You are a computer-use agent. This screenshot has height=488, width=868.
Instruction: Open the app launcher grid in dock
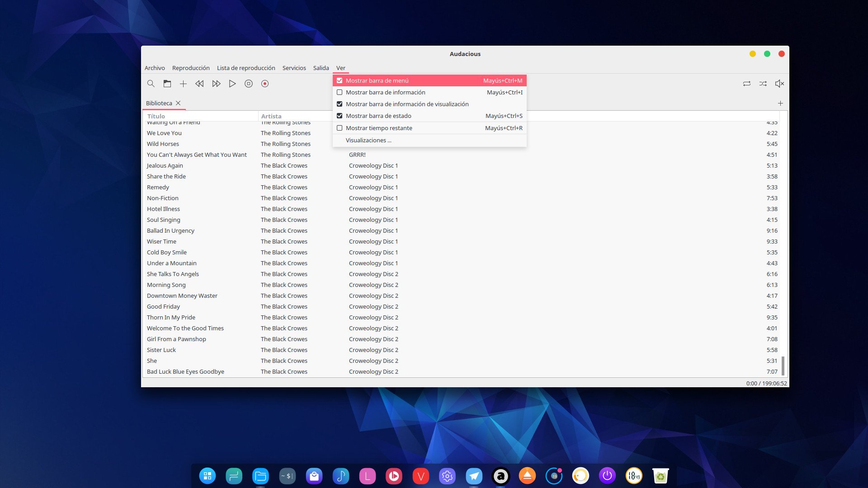pos(208,476)
